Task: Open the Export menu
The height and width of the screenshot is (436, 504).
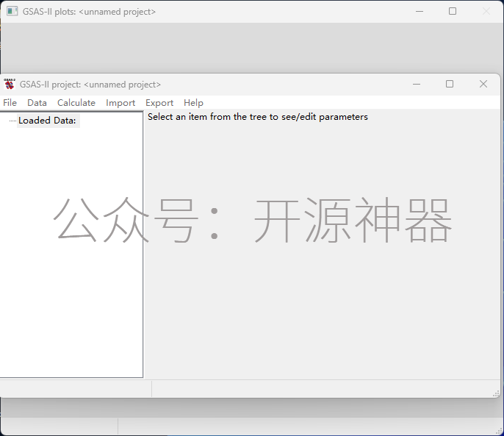Action: tap(159, 103)
